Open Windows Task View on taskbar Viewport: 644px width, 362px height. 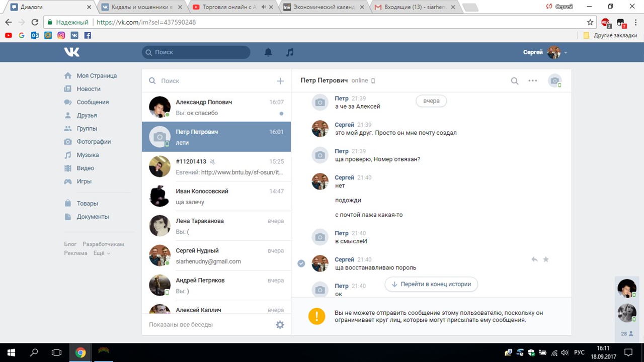56,352
